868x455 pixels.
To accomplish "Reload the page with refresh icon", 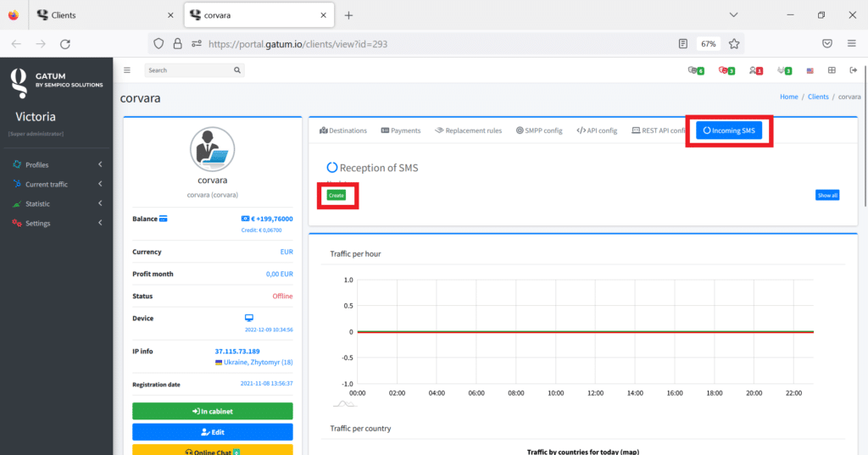I will [64, 44].
